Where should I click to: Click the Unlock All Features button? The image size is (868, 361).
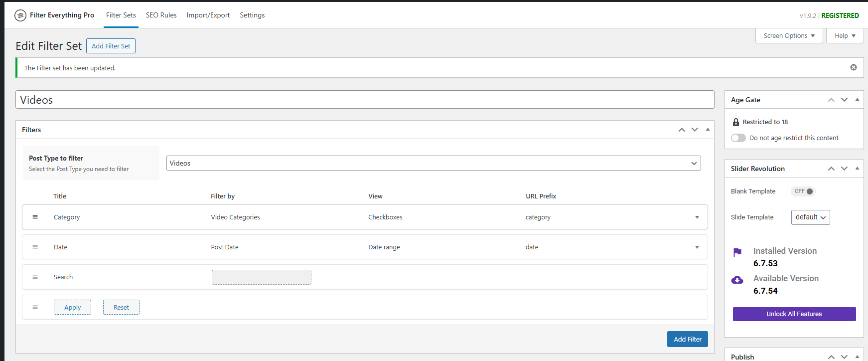pos(794,314)
